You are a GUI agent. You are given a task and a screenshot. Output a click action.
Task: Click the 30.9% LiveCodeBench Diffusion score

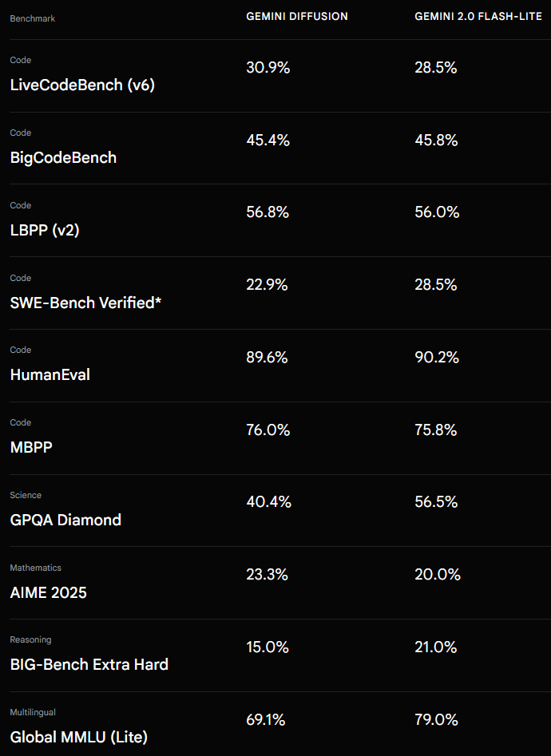(268, 68)
